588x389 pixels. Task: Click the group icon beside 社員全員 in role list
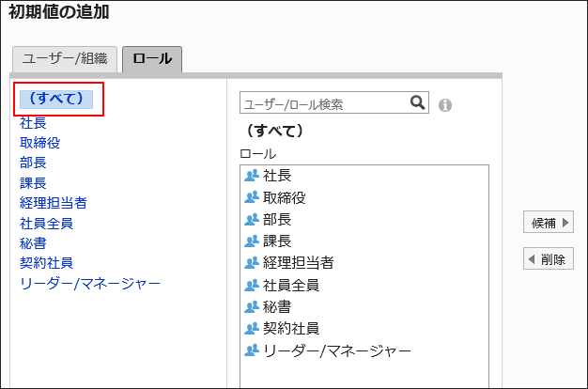(x=252, y=285)
